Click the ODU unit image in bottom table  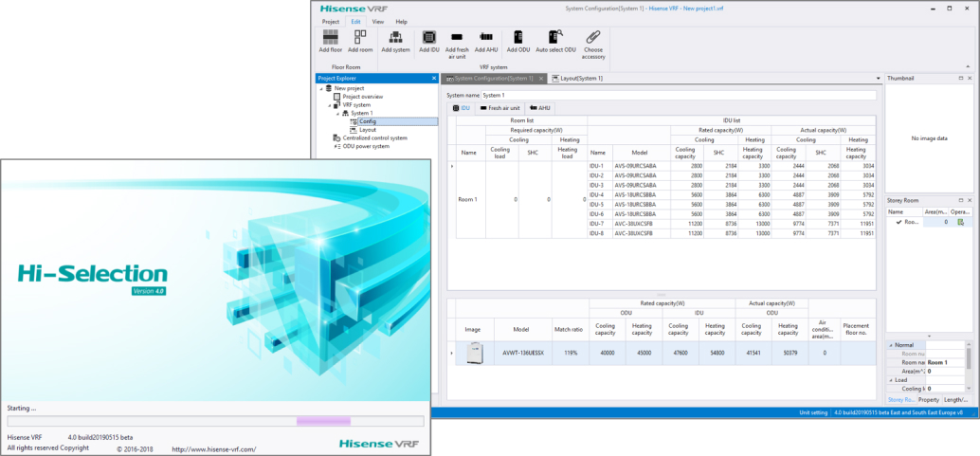[476, 354]
